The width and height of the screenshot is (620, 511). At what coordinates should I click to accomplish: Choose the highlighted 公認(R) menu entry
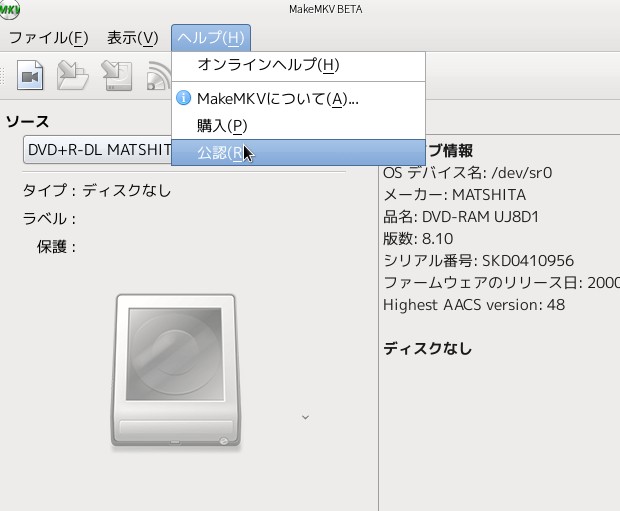coord(299,153)
